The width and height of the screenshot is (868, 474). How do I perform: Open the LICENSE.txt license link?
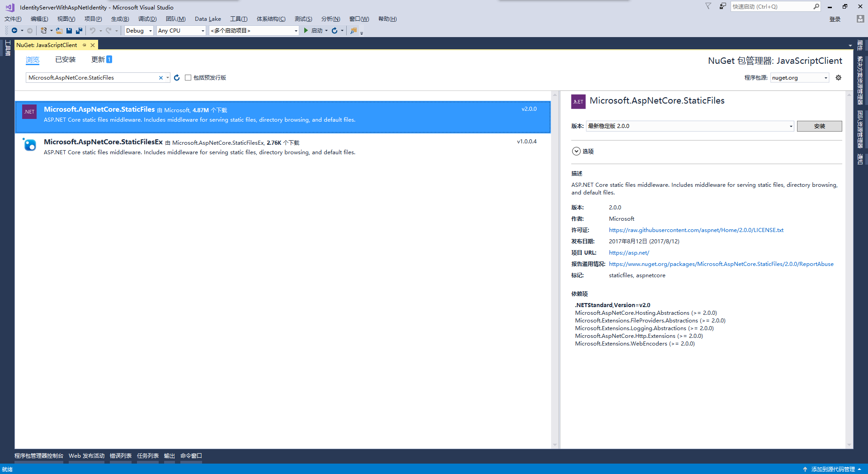[696, 230]
